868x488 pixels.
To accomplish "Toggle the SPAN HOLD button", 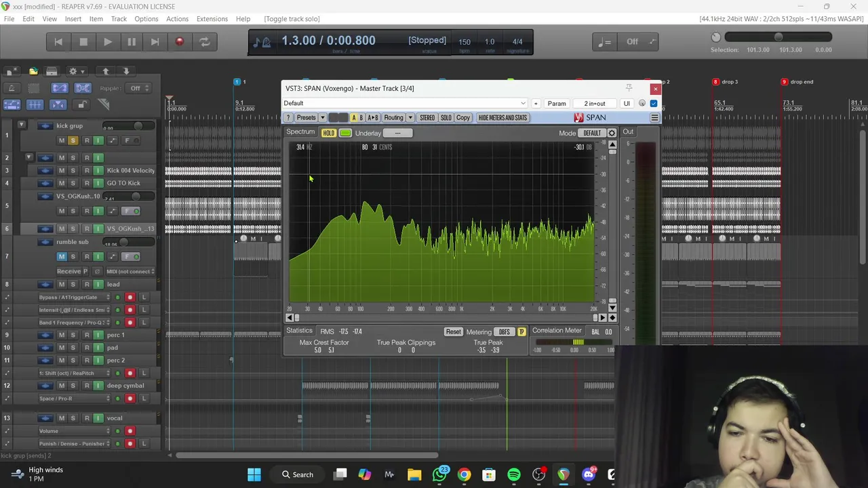I will [x=329, y=133].
